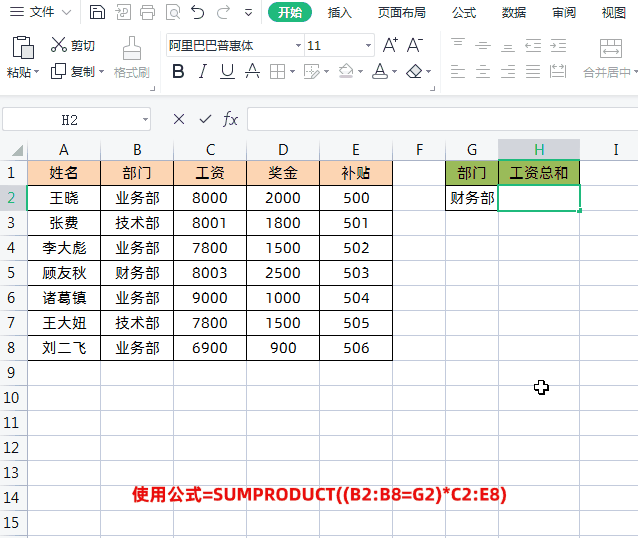Open quick access toolbar customize dropdown
638x538 pixels.
[248, 13]
